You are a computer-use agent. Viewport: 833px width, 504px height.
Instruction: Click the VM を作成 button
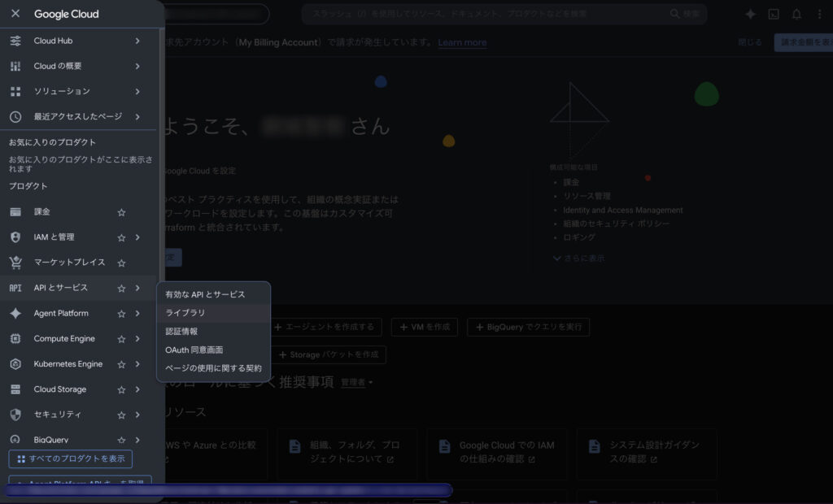pyautogui.click(x=425, y=327)
